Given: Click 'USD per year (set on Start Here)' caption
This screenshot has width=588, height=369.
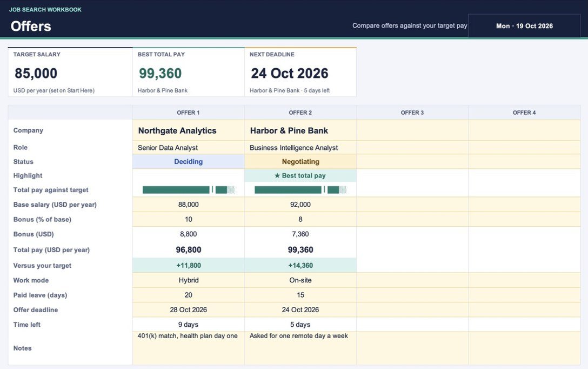Looking at the screenshot, I should (x=54, y=90).
